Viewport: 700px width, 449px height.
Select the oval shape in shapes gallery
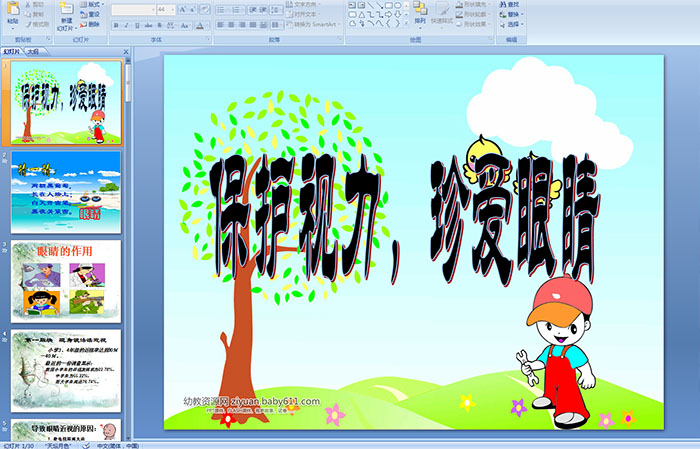coord(397,5)
